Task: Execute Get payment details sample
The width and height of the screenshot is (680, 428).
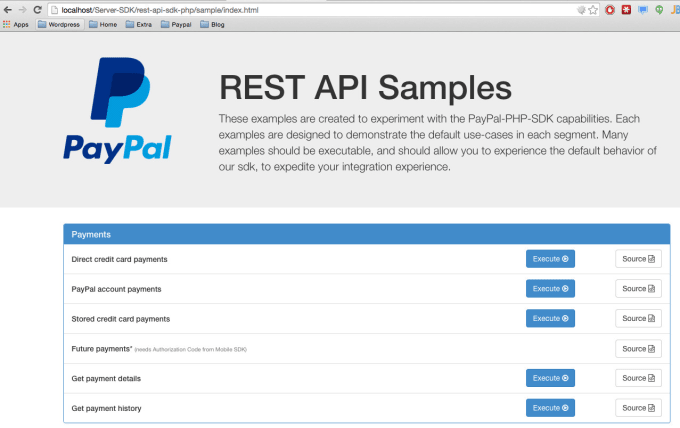Action: (550, 378)
